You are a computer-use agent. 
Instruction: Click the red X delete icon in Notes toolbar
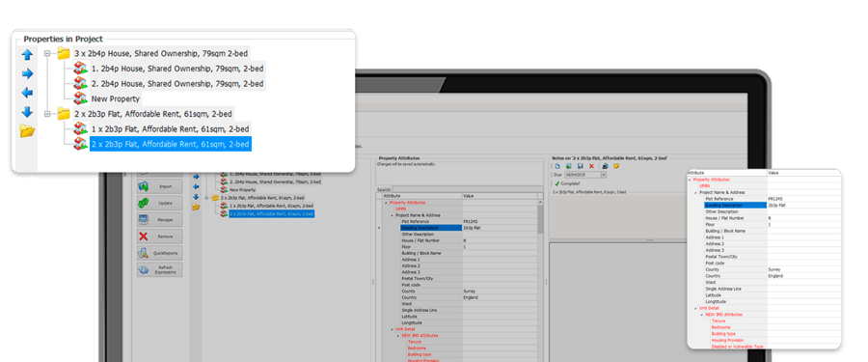tap(591, 166)
